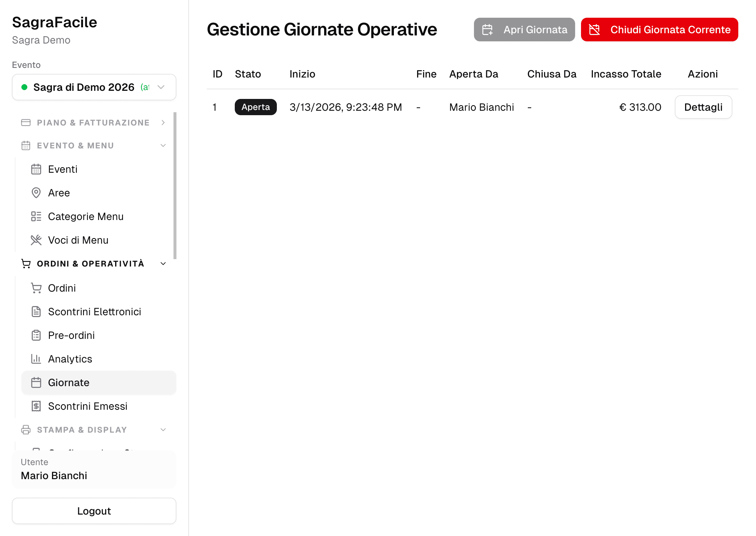
Task: Click the cart icon beside Ordini & Operatività
Action: (26, 264)
